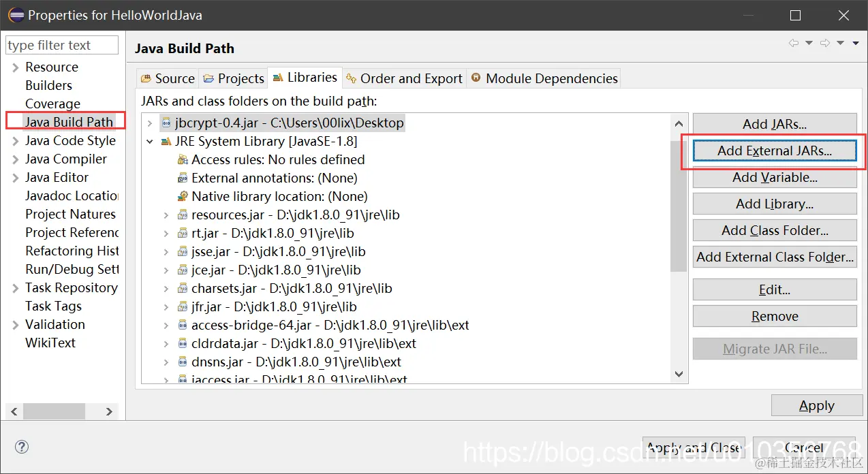Expand the Task Repository category
The image size is (868, 474).
point(15,288)
